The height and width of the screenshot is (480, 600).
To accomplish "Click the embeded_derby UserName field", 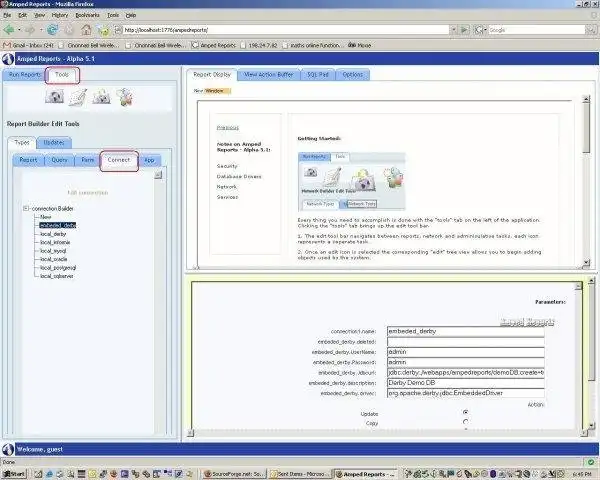I will click(x=466, y=352).
